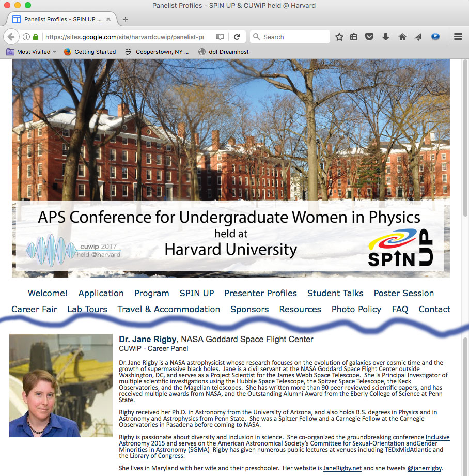Click the green secure padlock icon
Image resolution: width=469 pixels, height=476 pixels.
coord(36,37)
